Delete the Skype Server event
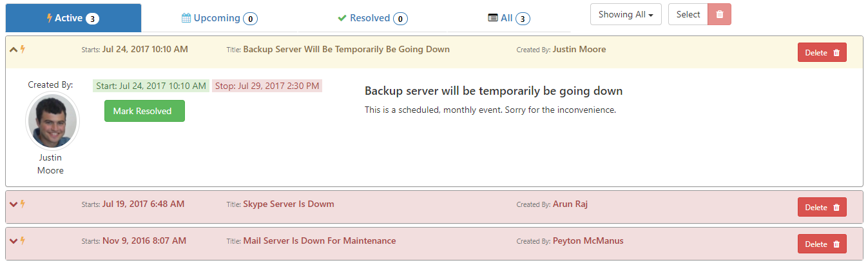Image resolution: width=868 pixels, height=265 pixels. click(822, 207)
